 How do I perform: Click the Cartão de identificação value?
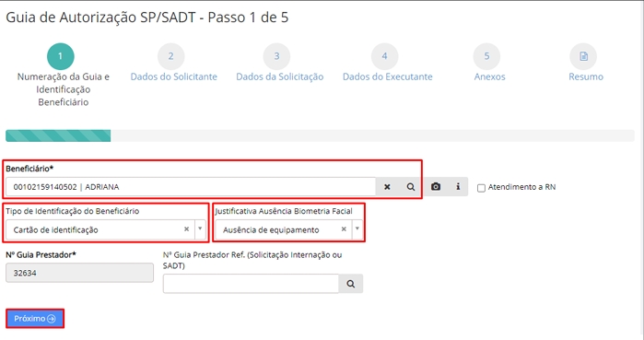[x=55, y=230]
